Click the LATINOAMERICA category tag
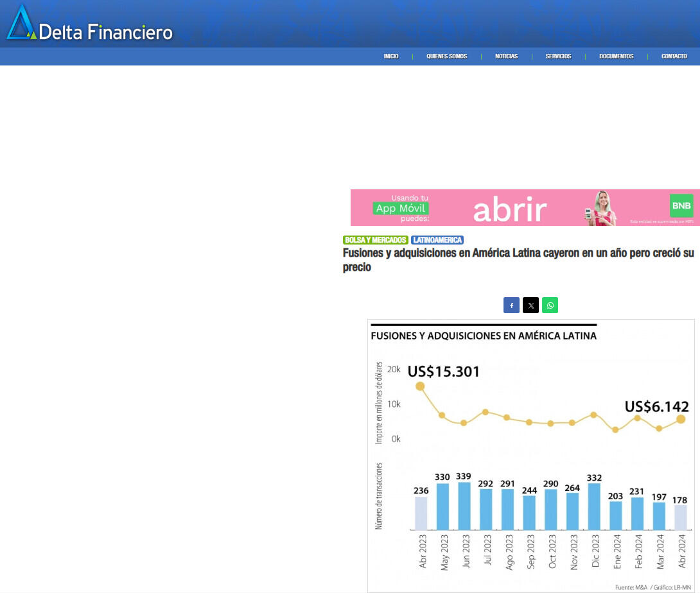The width and height of the screenshot is (700, 593). click(x=437, y=240)
